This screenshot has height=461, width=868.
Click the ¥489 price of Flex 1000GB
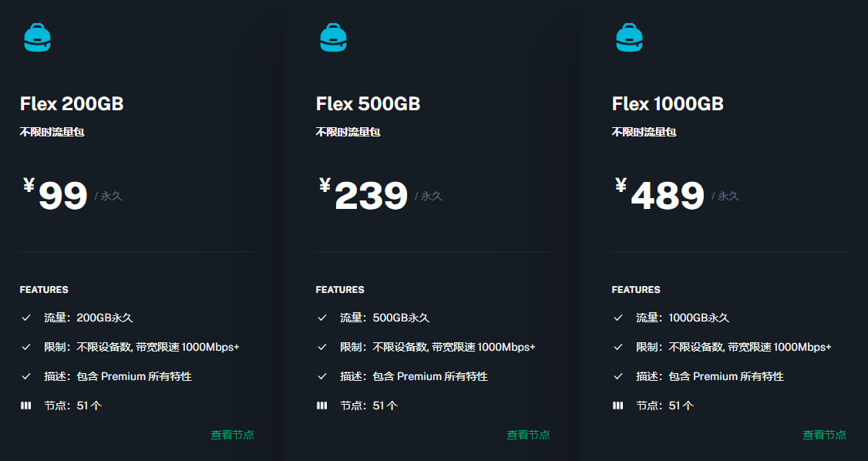[x=660, y=194]
